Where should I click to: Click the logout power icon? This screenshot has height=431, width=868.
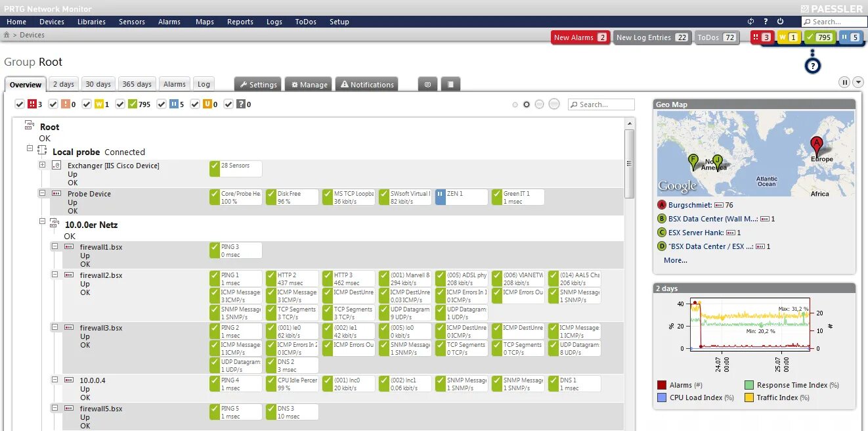tap(781, 22)
